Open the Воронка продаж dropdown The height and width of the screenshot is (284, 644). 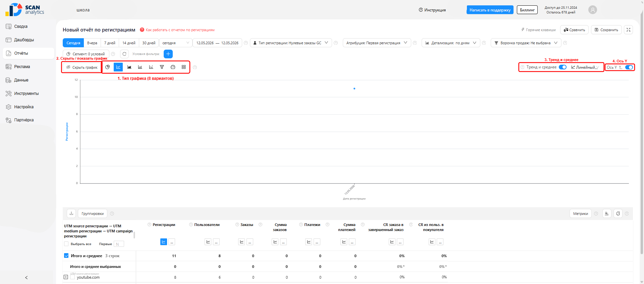click(526, 43)
